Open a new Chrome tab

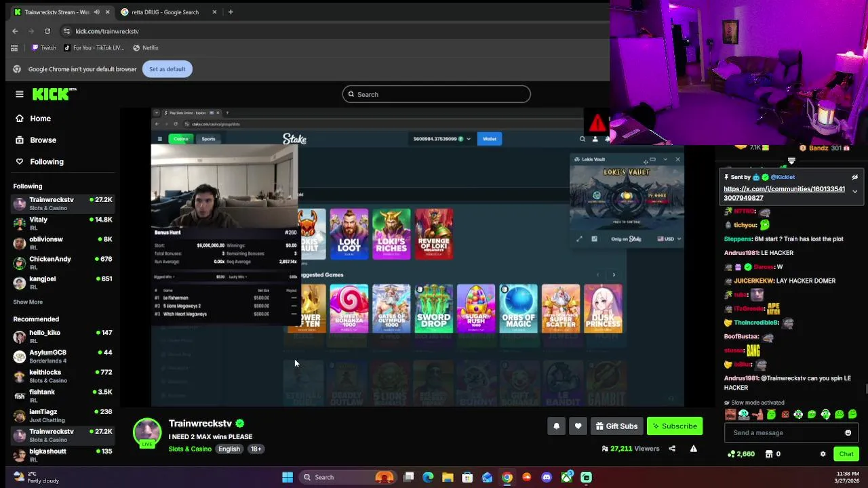[231, 12]
